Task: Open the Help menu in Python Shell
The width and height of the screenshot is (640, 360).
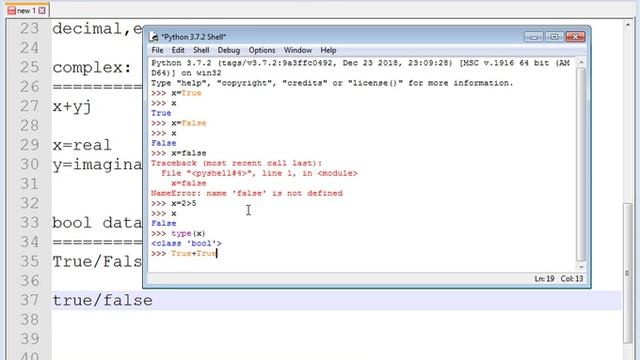Action: coord(328,50)
